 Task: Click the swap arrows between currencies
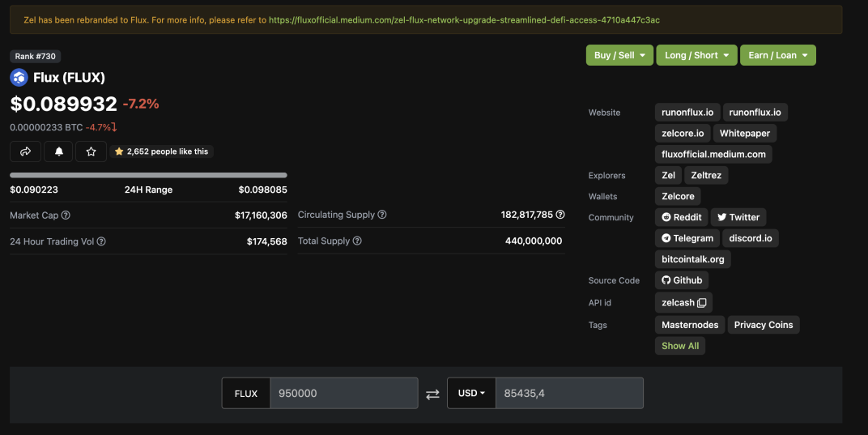[432, 394]
